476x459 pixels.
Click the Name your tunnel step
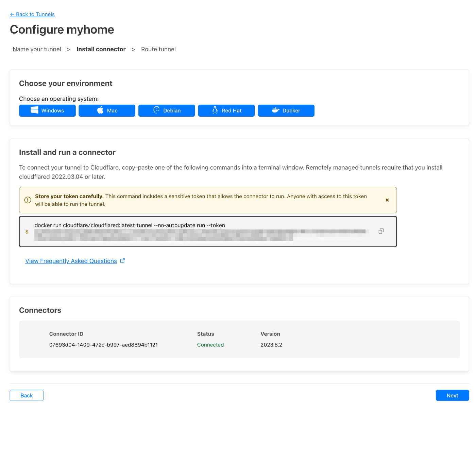(37, 49)
